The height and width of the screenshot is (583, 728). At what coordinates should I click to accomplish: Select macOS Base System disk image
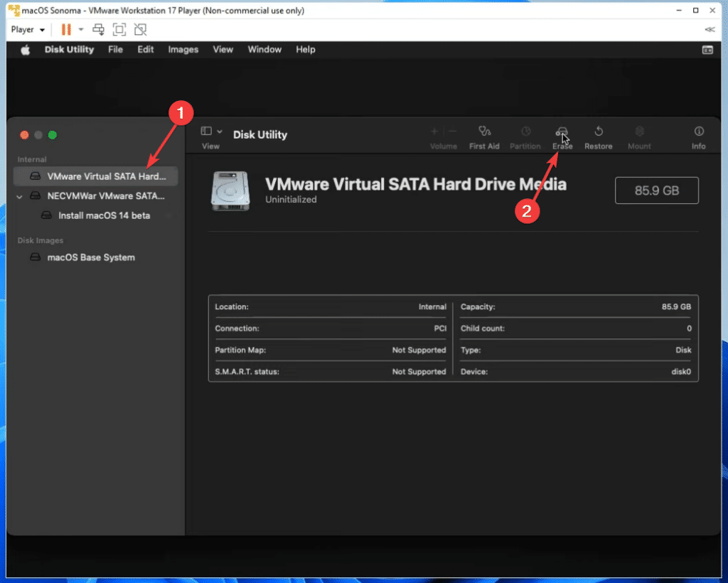(x=96, y=257)
